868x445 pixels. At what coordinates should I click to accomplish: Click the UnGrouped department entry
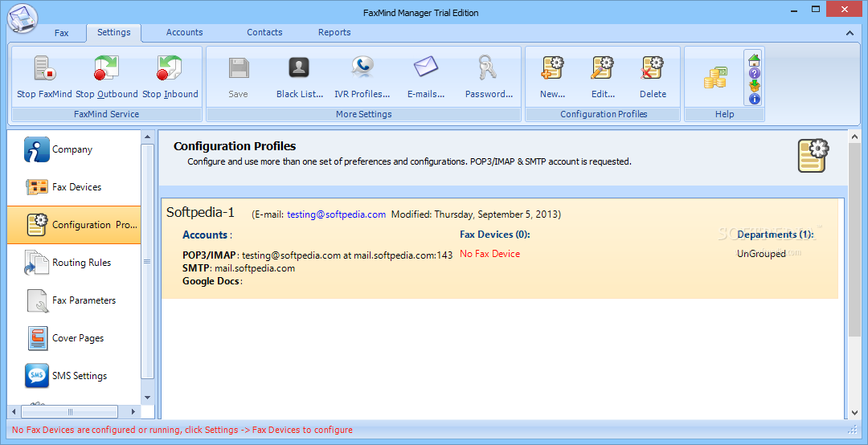761,254
